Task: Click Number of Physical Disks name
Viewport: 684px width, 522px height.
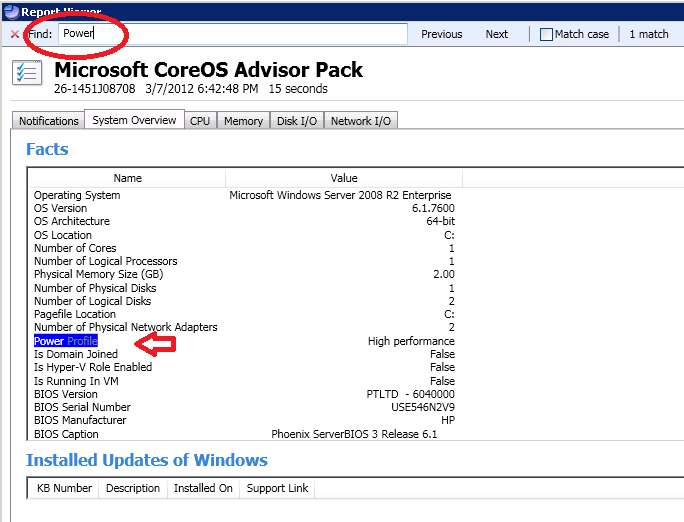Action: pyautogui.click(x=95, y=288)
